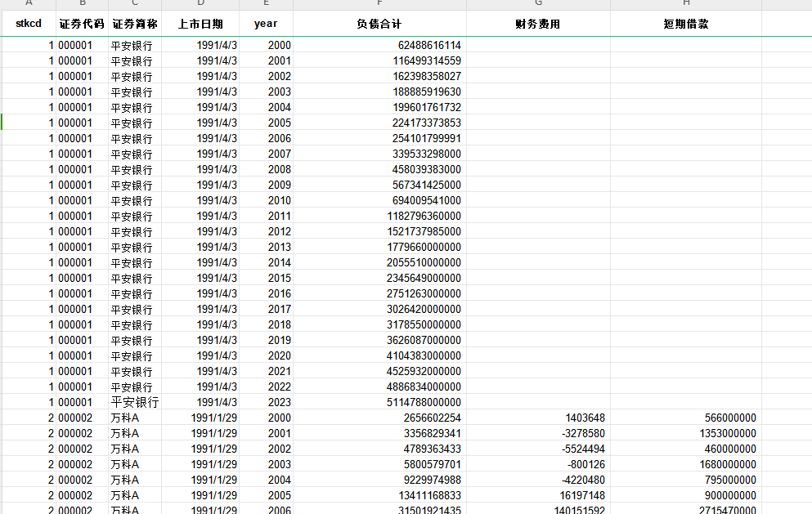The image size is (812, 514).
Task: Click the 财务费用 cell with -3278580
Action: tap(538, 433)
